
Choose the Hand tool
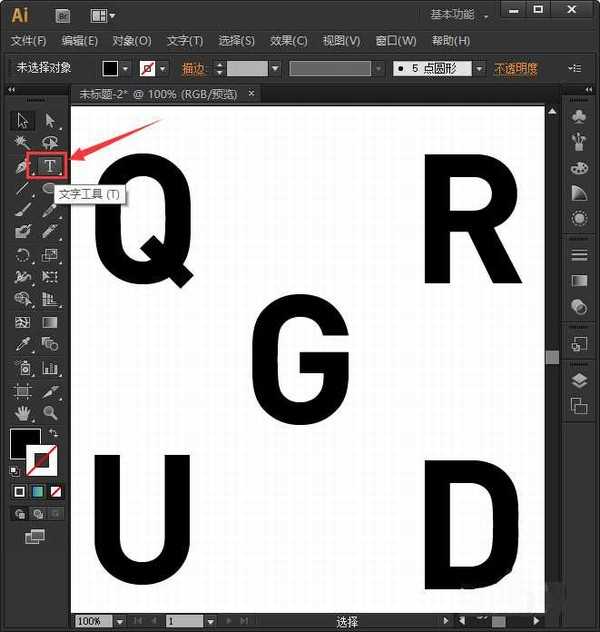(x=23, y=412)
